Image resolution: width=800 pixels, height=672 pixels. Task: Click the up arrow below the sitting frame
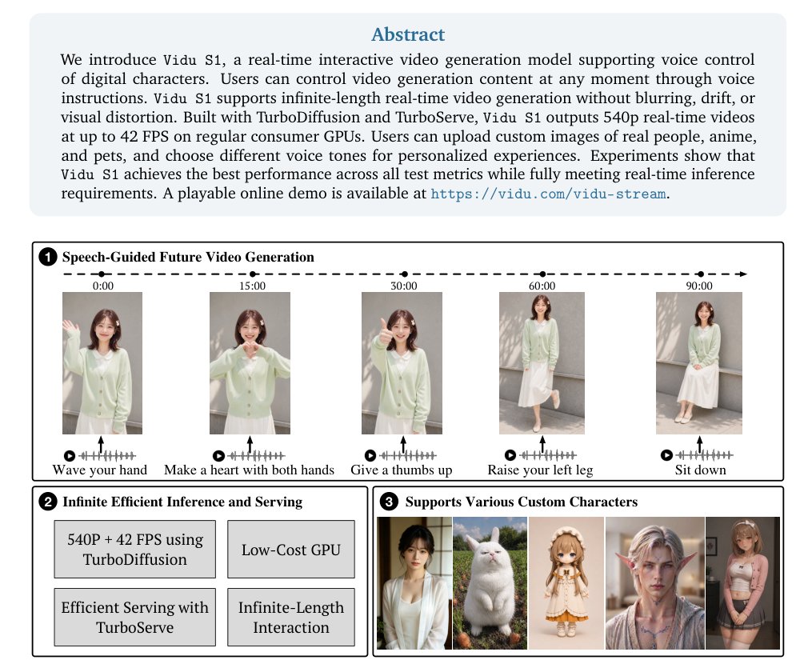[699, 444]
